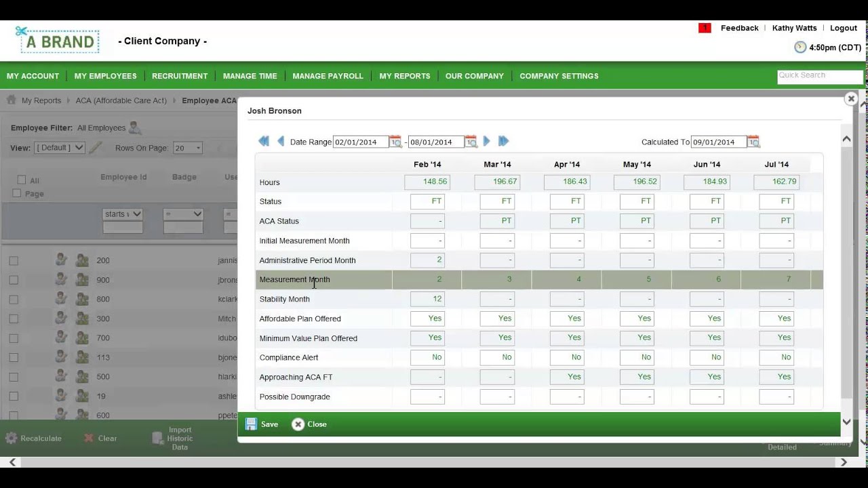Open ACA (Affordable Care Act) breadcrumb link
Viewport: 868px width, 488px height.
click(121, 100)
